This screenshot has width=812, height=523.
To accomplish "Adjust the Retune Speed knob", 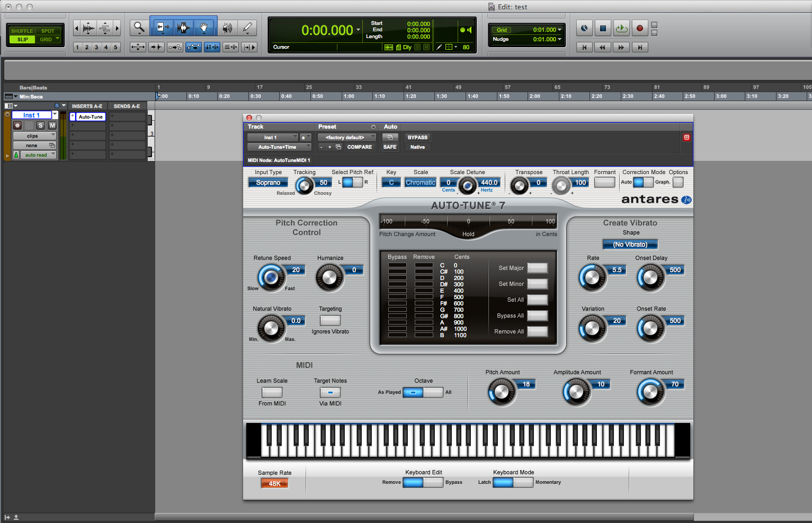I will click(x=271, y=277).
